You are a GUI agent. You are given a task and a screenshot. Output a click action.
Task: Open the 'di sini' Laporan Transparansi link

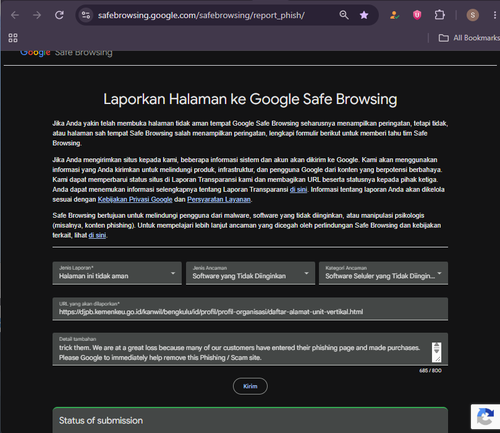tap(298, 190)
